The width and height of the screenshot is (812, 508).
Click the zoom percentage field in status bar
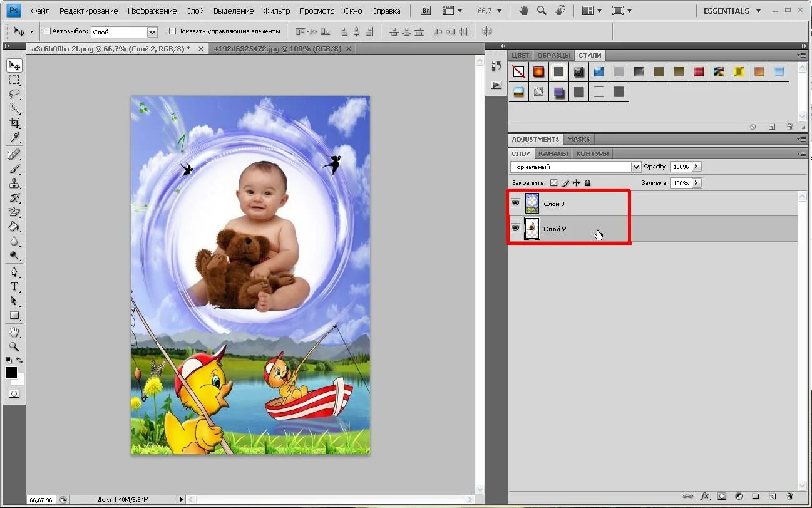(40, 500)
